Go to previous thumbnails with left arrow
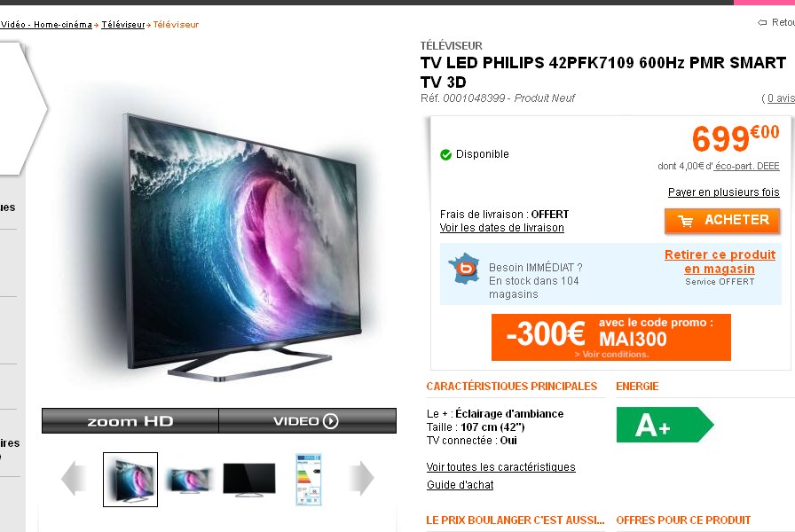This screenshot has width=795, height=532. [x=74, y=478]
